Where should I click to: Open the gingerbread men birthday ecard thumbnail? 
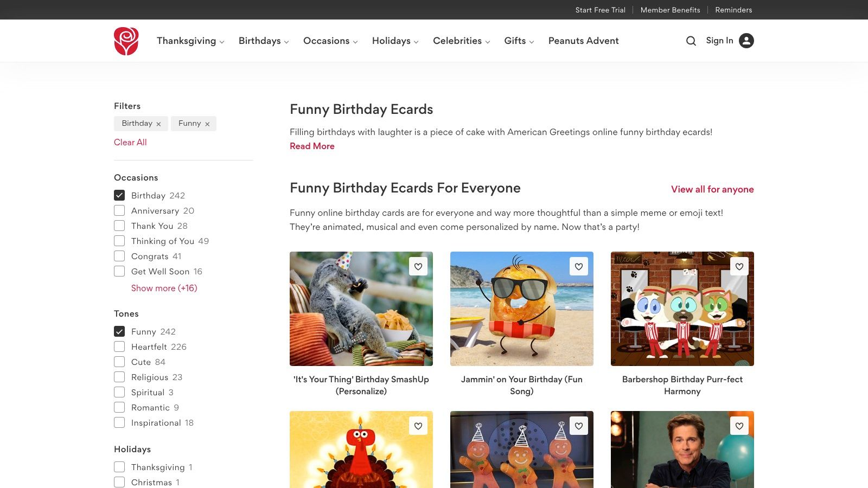pyautogui.click(x=521, y=450)
